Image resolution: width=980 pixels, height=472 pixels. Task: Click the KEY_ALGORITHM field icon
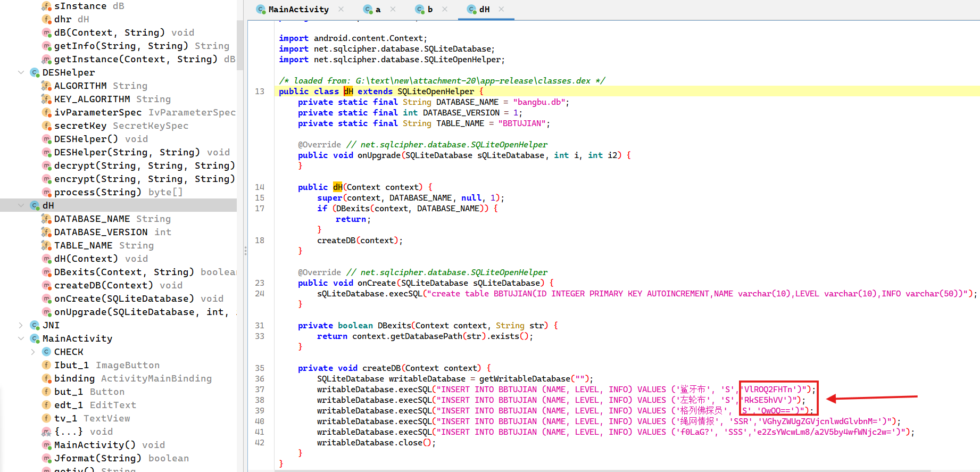(46, 99)
